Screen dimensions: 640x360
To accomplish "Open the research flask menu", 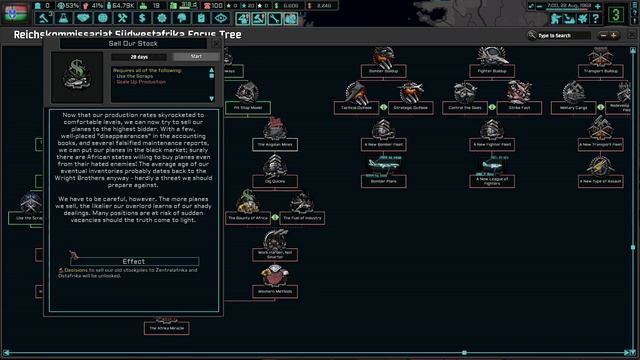I will coord(63,18).
